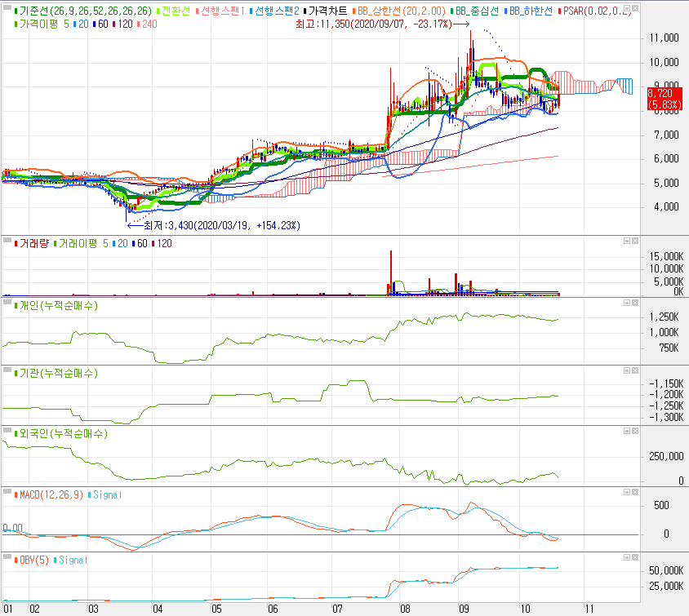Maximize the 외국인(누적순매수) panel
This screenshot has height=616, width=689.
627,431
